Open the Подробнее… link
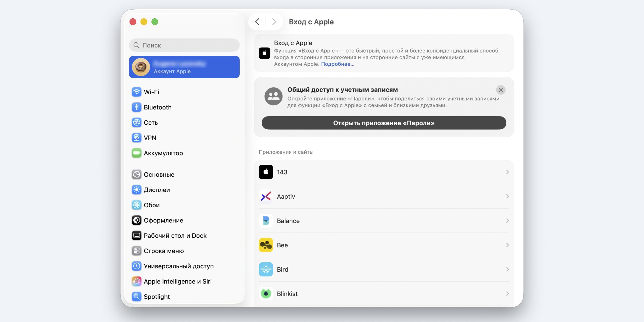Image resolution: width=644 pixels, height=322 pixels. tap(338, 64)
